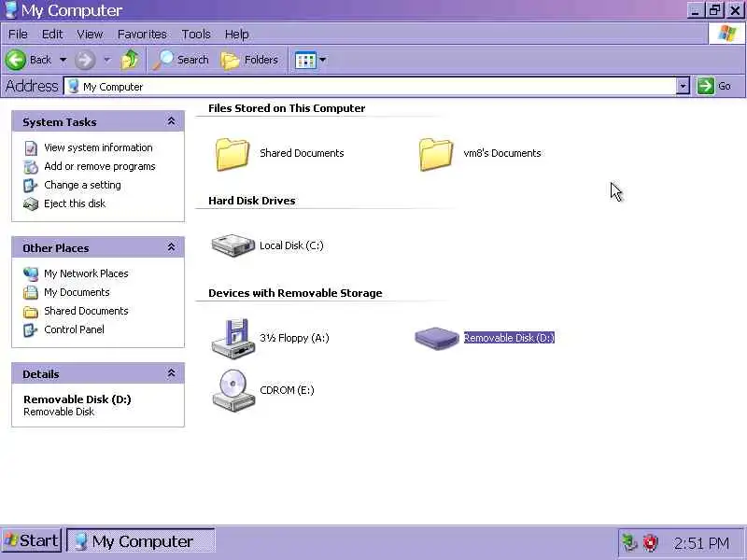Click the Eject this disk icon
This screenshot has height=560, width=747.
(x=31, y=203)
